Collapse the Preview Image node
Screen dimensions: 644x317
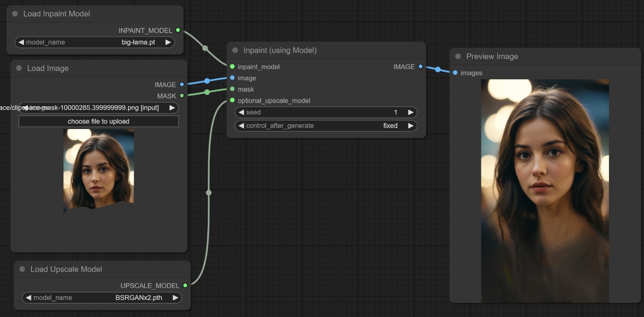pyautogui.click(x=458, y=56)
